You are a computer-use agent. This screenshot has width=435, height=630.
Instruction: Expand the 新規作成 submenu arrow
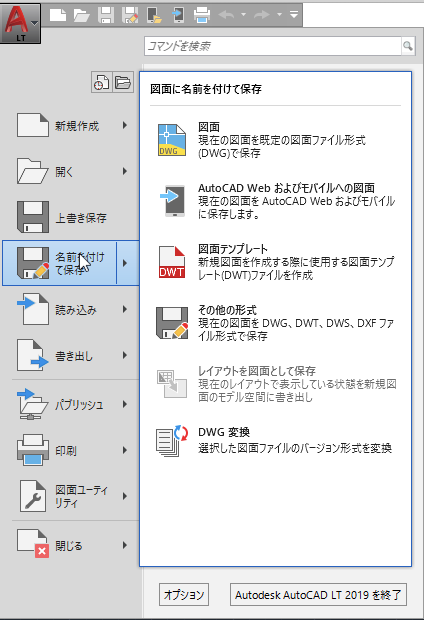pos(125,125)
